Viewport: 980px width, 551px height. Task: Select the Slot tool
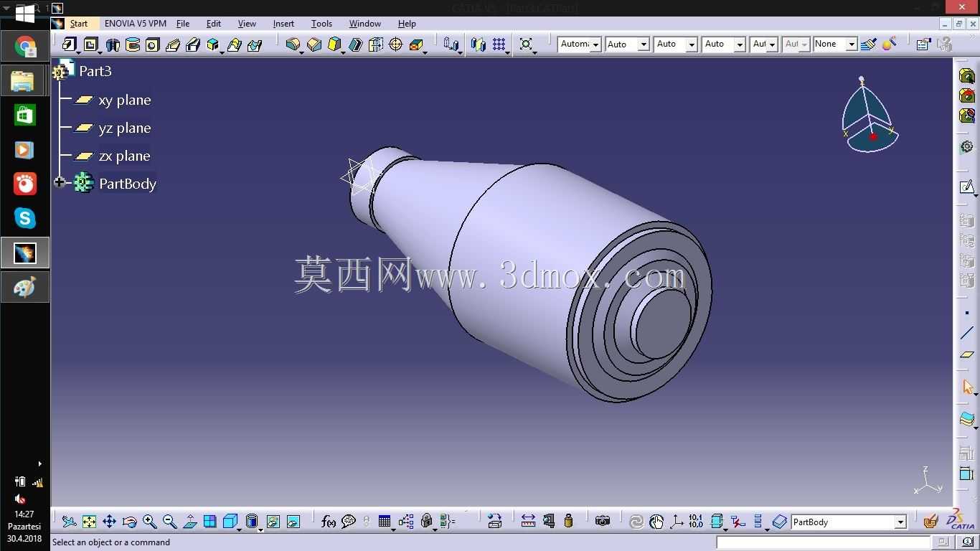(x=193, y=44)
